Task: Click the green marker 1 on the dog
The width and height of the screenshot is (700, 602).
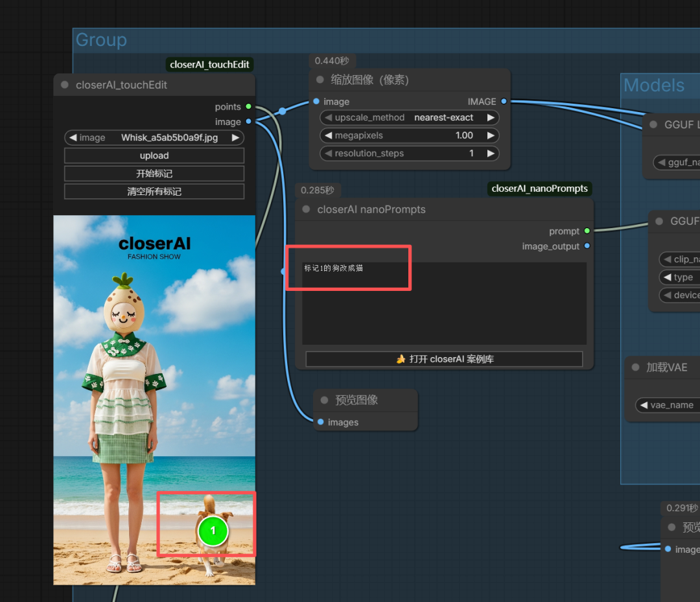Action: pos(213,531)
